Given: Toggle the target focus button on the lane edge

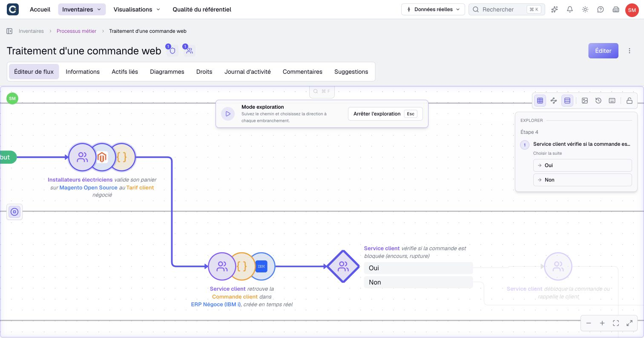Looking at the screenshot, I should pos(14,212).
